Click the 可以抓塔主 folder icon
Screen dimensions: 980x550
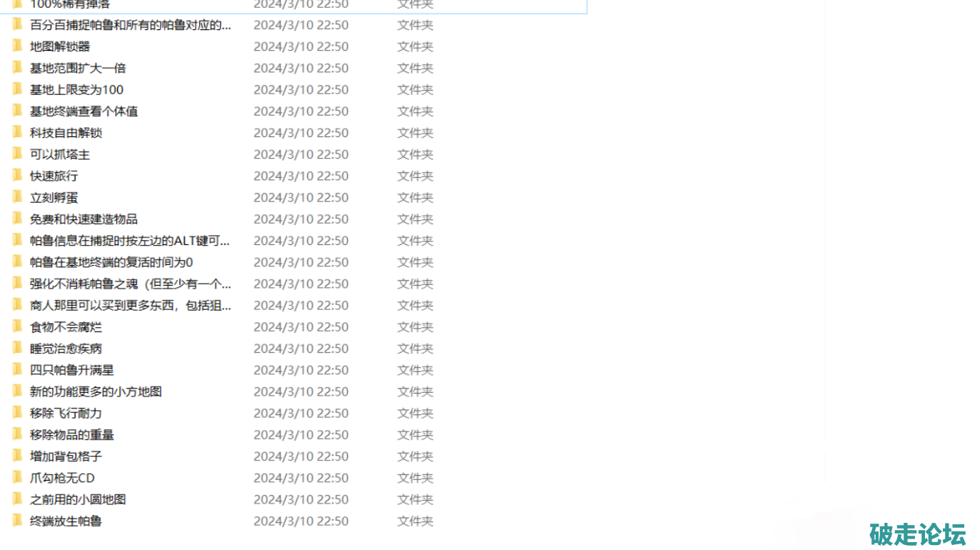tap(17, 154)
